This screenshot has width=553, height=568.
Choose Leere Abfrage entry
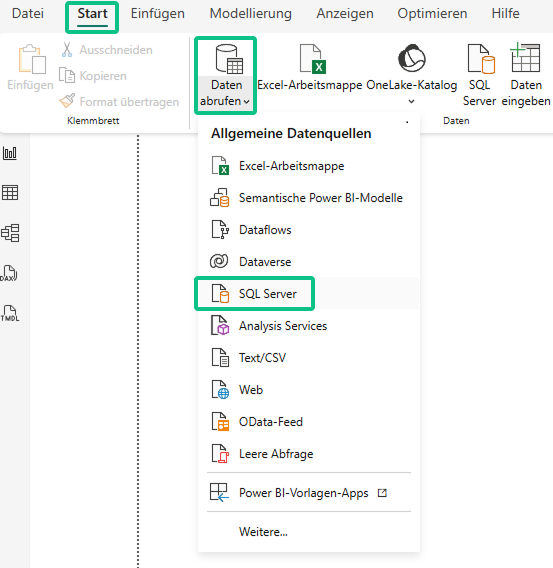309,454
